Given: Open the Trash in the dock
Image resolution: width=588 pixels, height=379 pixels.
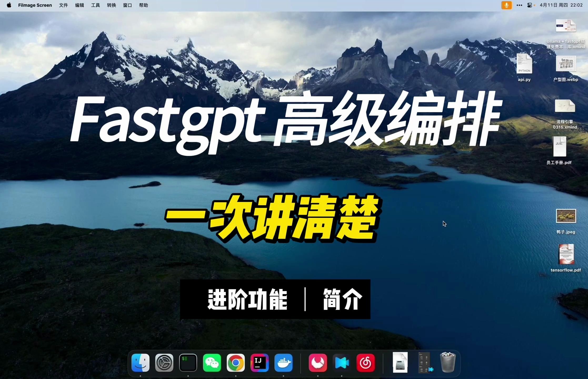Looking at the screenshot, I should click(x=448, y=363).
